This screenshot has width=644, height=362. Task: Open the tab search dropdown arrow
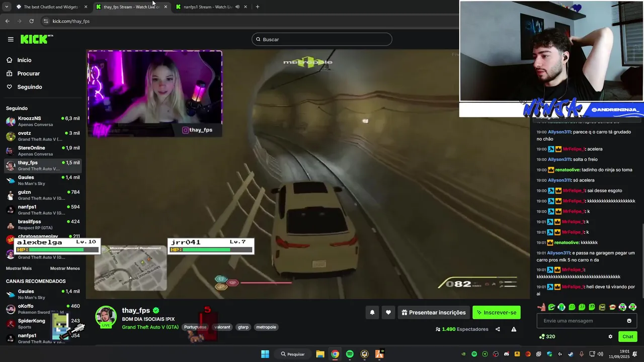coord(7,7)
